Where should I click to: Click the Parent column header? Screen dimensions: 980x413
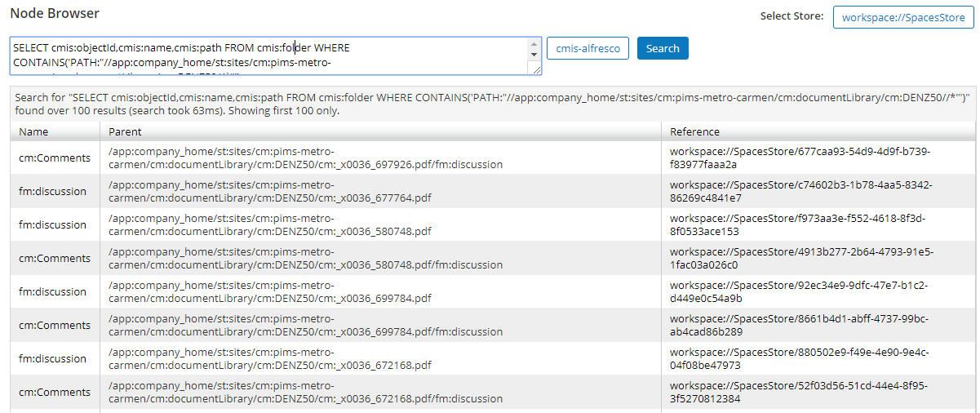[124, 131]
